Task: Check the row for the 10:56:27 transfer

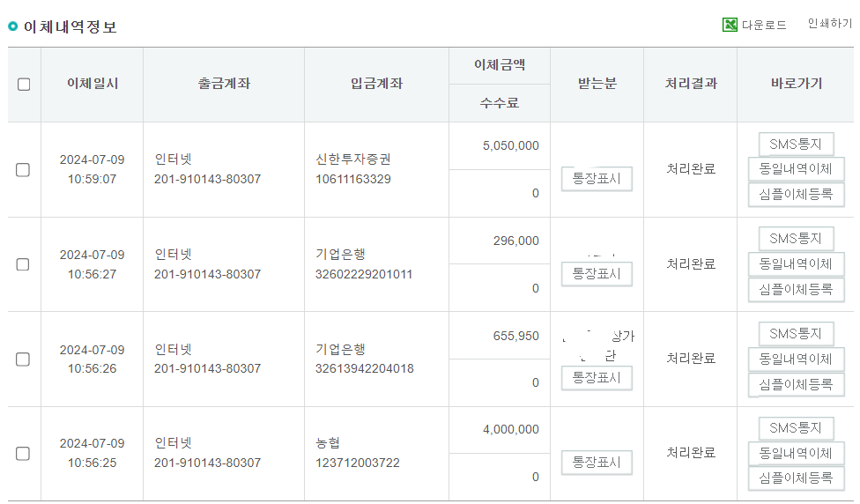Action: click(23, 264)
